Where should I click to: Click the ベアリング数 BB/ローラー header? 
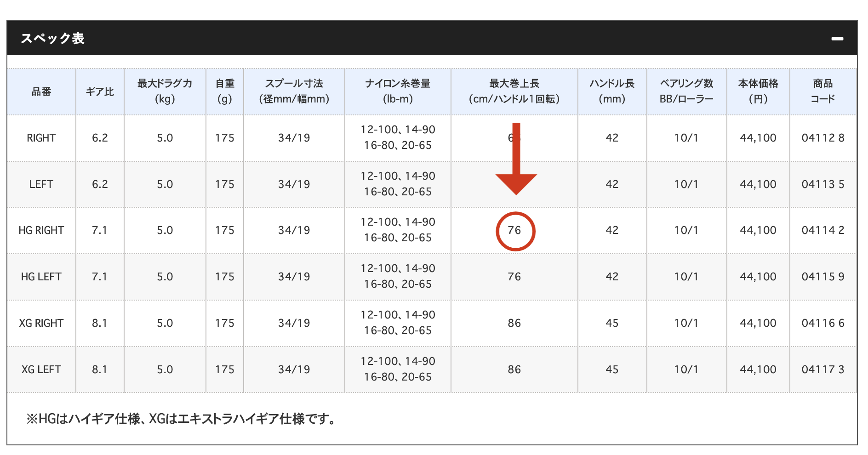pyautogui.click(x=686, y=91)
